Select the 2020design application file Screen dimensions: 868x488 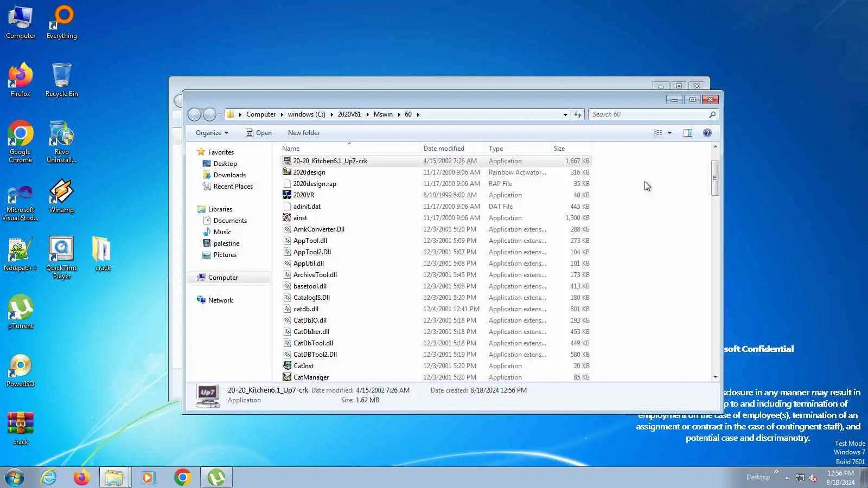click(x=436, y=172)
